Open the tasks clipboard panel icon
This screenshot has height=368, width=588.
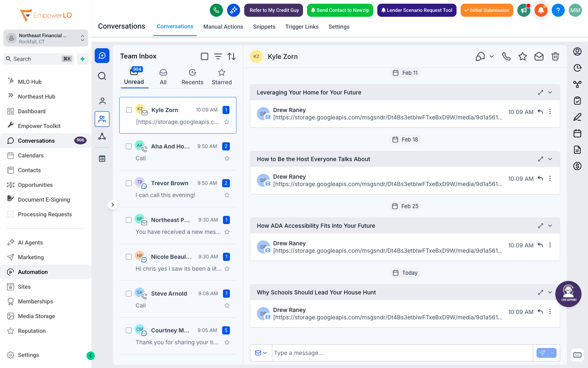pos(577,101)
